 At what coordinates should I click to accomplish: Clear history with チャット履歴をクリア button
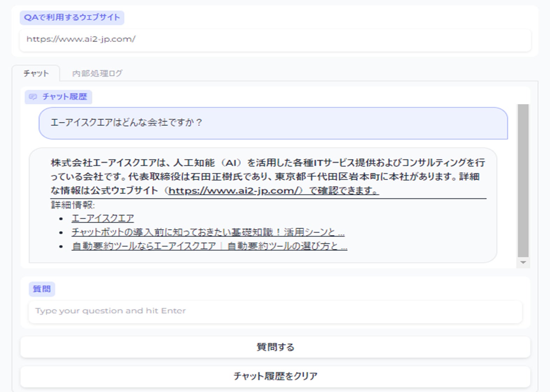pyautogui.click(x=275, y=376)
